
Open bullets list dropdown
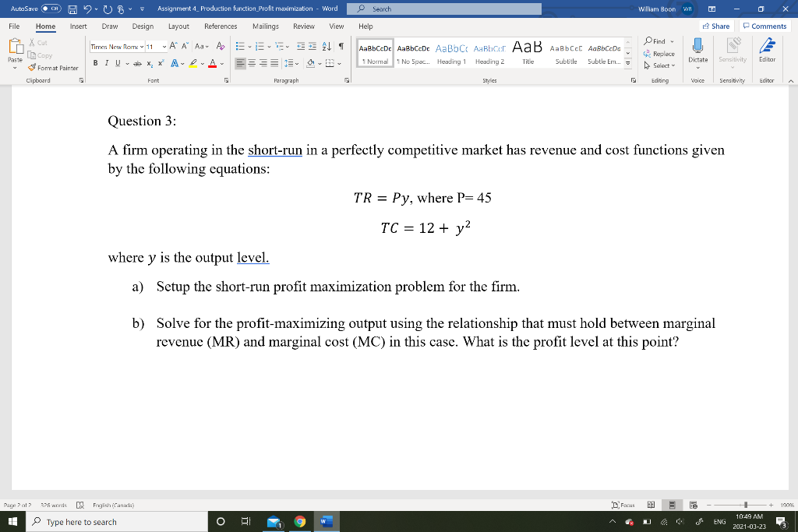pos(250,47)
